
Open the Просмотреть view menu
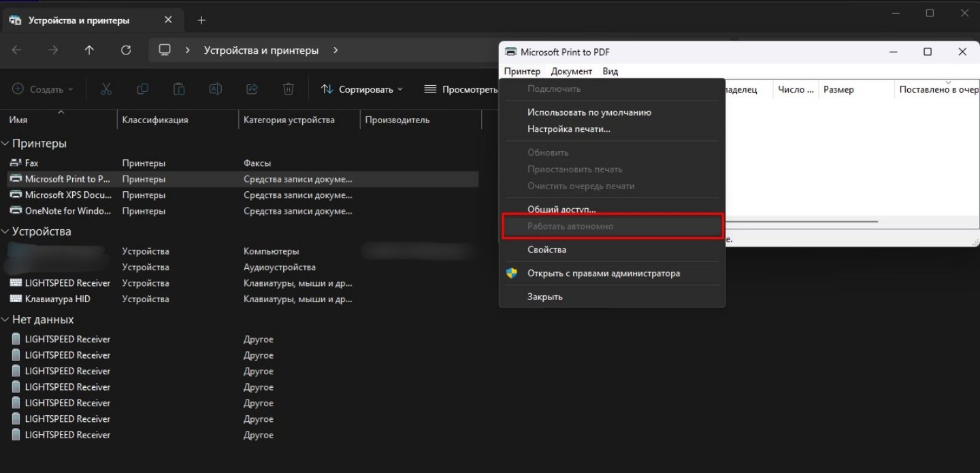point(461,89)
